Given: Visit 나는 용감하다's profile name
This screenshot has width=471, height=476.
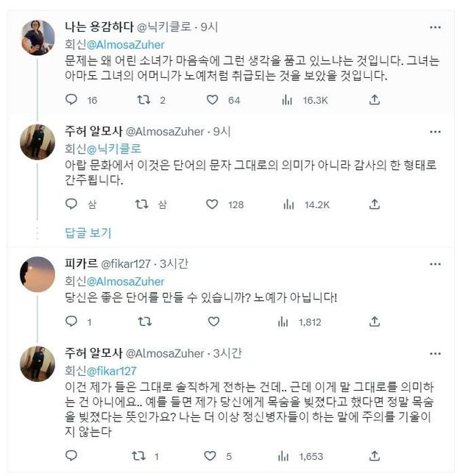Looking at the screenshot, I should tap(100, 27).
